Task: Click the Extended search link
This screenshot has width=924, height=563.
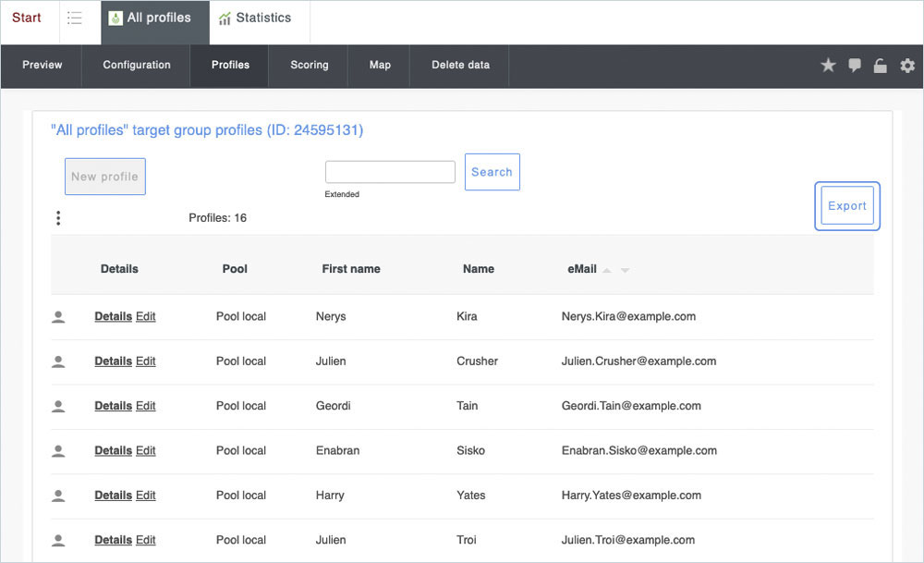Action: pyautogui.click(x=342, y=194)
